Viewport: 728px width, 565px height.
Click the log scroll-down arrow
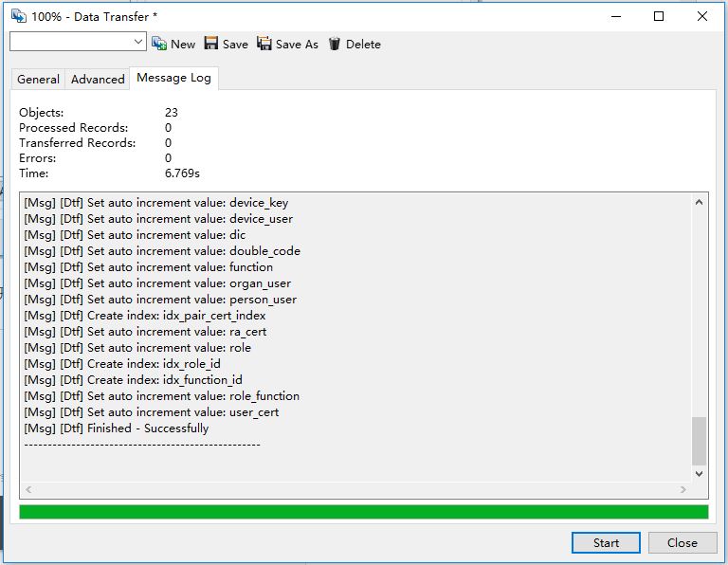[x=700, y=474]
